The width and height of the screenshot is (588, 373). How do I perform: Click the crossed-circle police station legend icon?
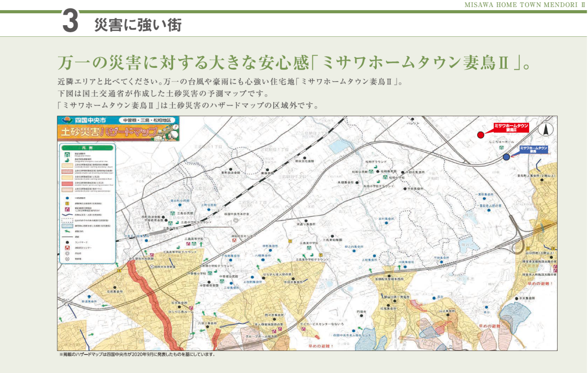coord(68,259)
